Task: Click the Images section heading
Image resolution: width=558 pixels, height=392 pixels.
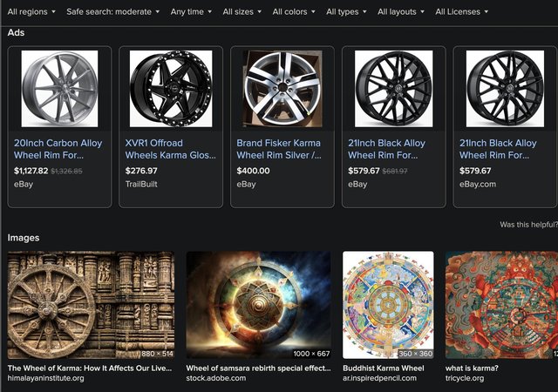Action: 24,238
